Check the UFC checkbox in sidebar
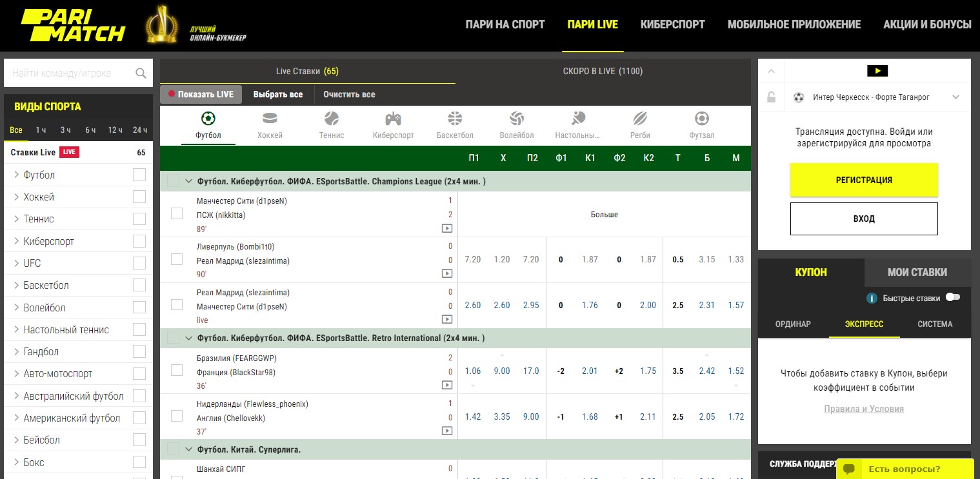The image size is (980, 479). click(x=139, y=263)
